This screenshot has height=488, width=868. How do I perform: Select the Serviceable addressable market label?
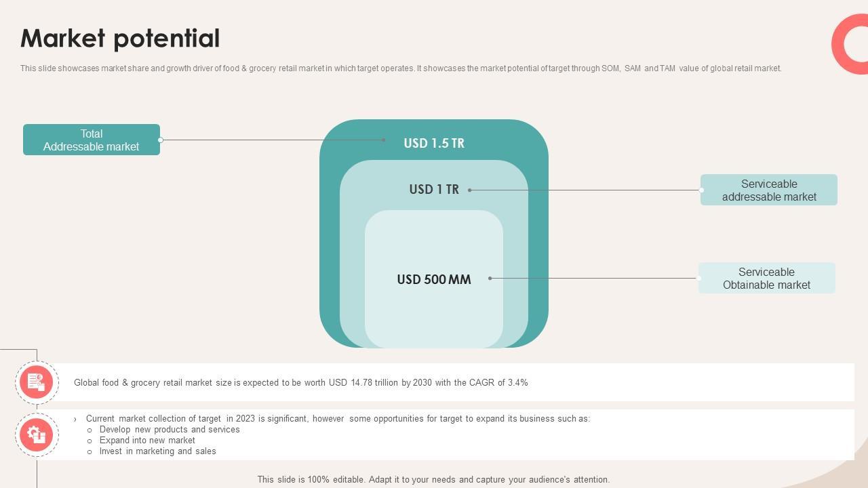coord(769,190)
